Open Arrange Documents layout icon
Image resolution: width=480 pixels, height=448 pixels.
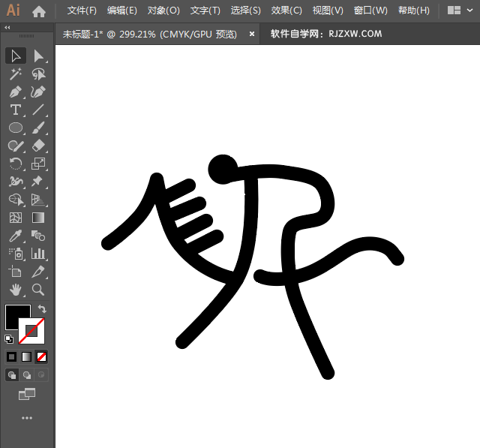pos(454,11)
